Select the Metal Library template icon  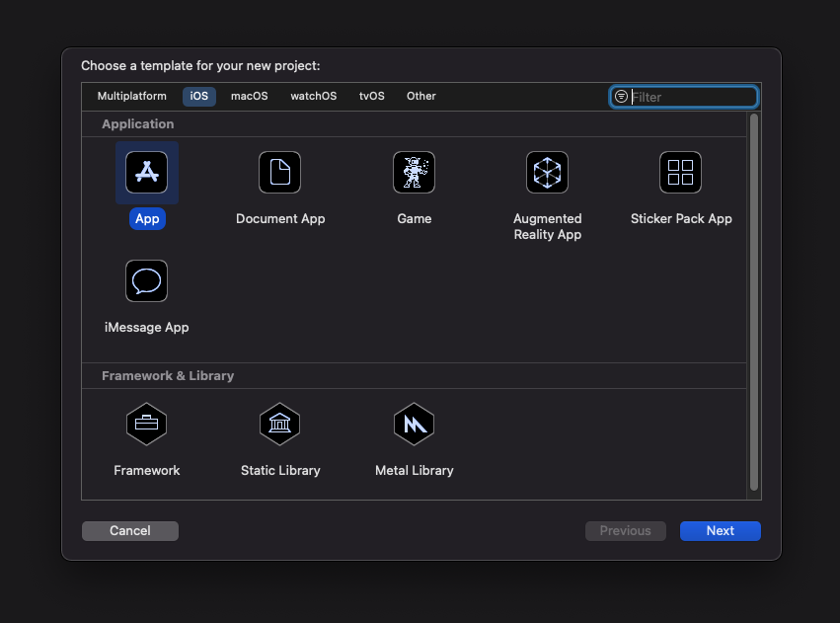(414, 424)
